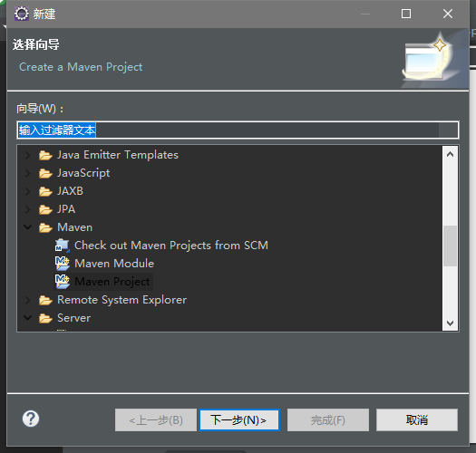Select the Server category label
Viewport: 476px width, 453px height.
click(x=73, y=318)
